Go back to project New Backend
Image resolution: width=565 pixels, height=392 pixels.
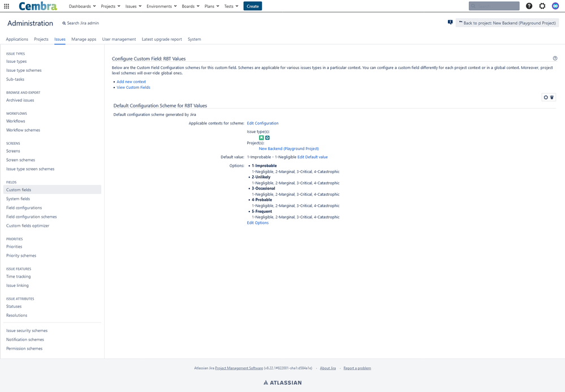[507, 23]
